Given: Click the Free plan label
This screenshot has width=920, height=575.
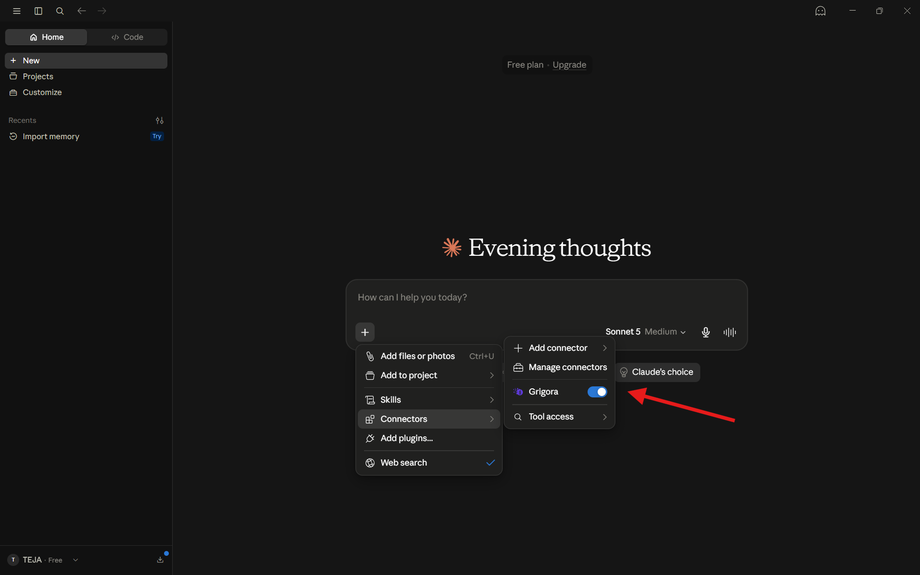Looking at the screenshot, I should 525,65.
